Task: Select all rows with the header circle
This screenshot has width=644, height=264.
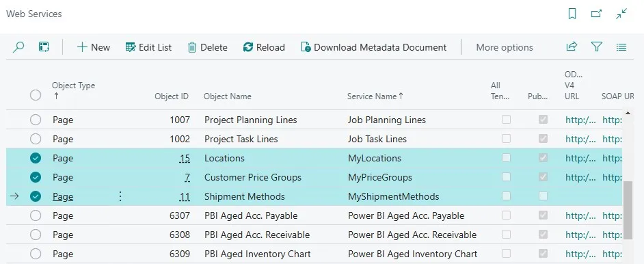Action: tap(36, 95)
